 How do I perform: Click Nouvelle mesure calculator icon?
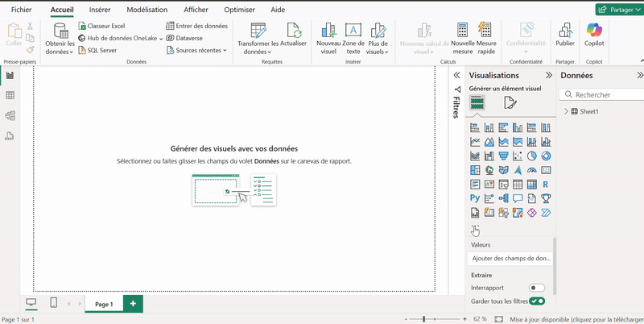click(462, 32)
